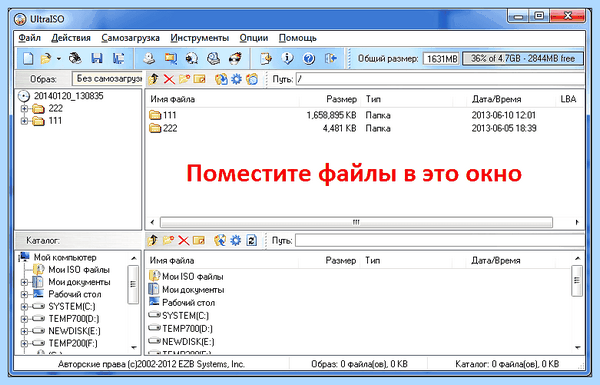600x385 pixels.
Task: Click the gear icon in Каталог toolbar
Action: 236,240
